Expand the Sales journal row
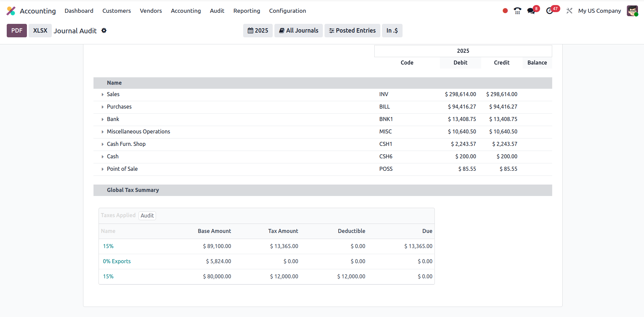This screenshot has height=317, width=644. (103, 94)
